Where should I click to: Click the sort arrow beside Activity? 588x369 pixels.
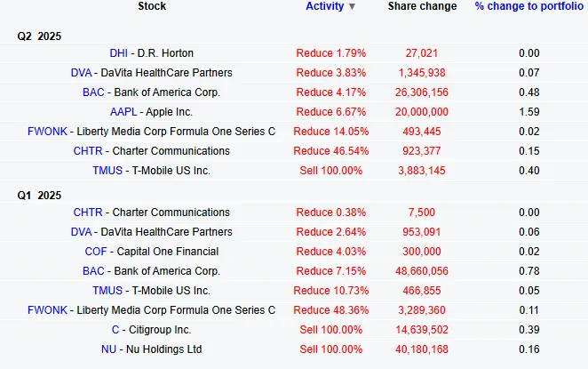(352, 7)
